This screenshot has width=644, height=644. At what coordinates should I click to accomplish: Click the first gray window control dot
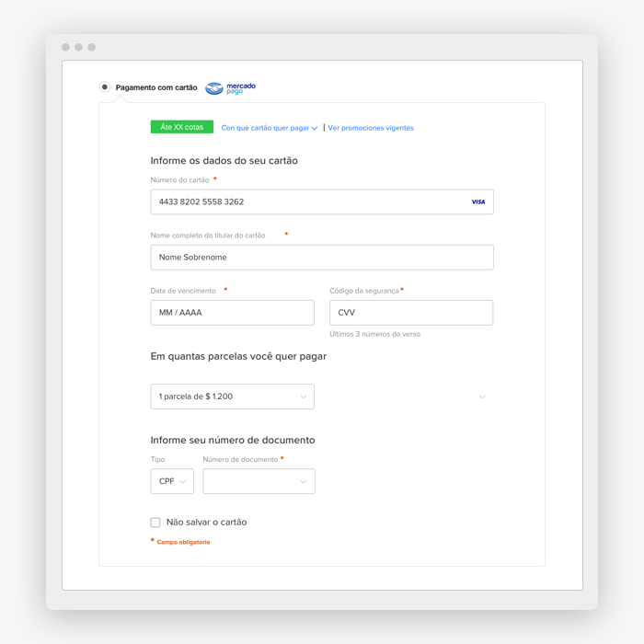tap(65, 47)
